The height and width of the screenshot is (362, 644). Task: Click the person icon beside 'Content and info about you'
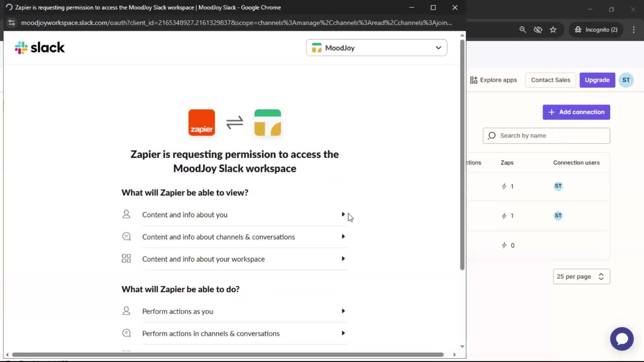pos(126,214)
